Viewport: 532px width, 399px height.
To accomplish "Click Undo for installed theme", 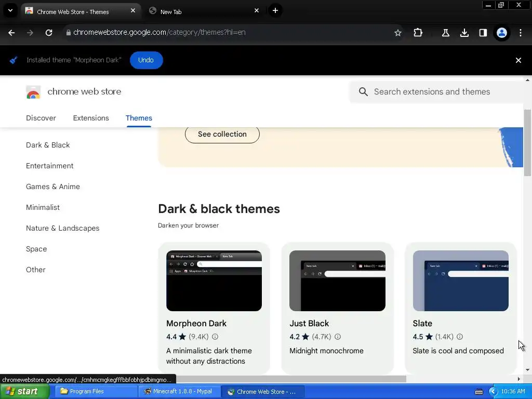I will pyautogui.click(x=146, y=60).
